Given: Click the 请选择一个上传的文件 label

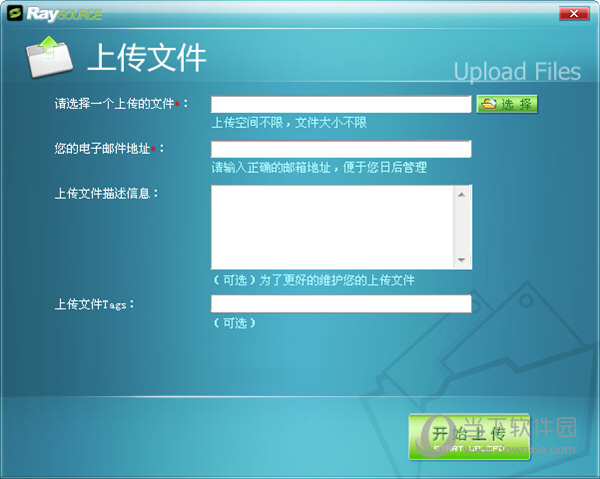Looking at the screenshot, I should pyautogui.click(x=121, y=104).
